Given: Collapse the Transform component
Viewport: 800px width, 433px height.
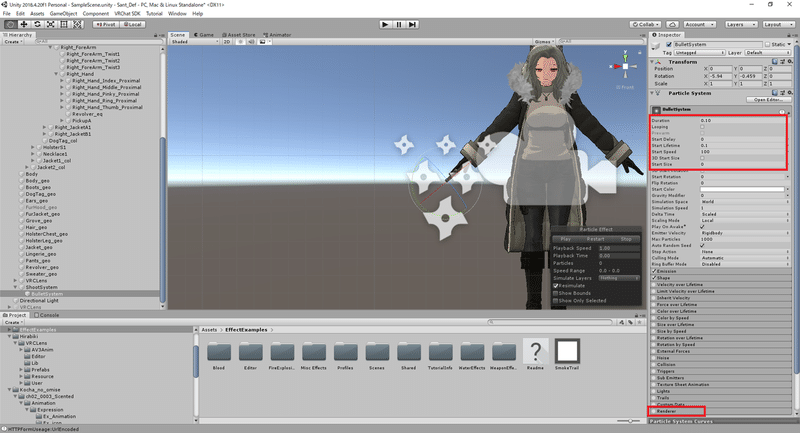Looking at the screenshot, I should (x=652, y=62).
